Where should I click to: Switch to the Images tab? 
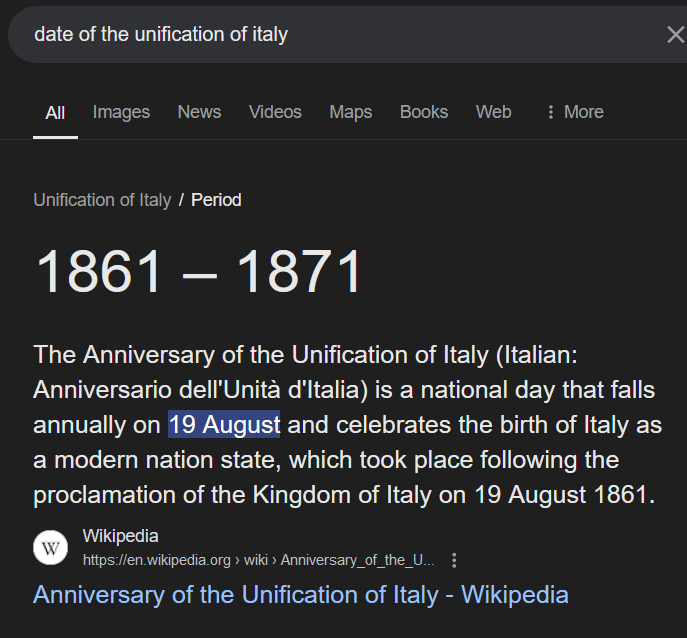click(x=121, y=112)
